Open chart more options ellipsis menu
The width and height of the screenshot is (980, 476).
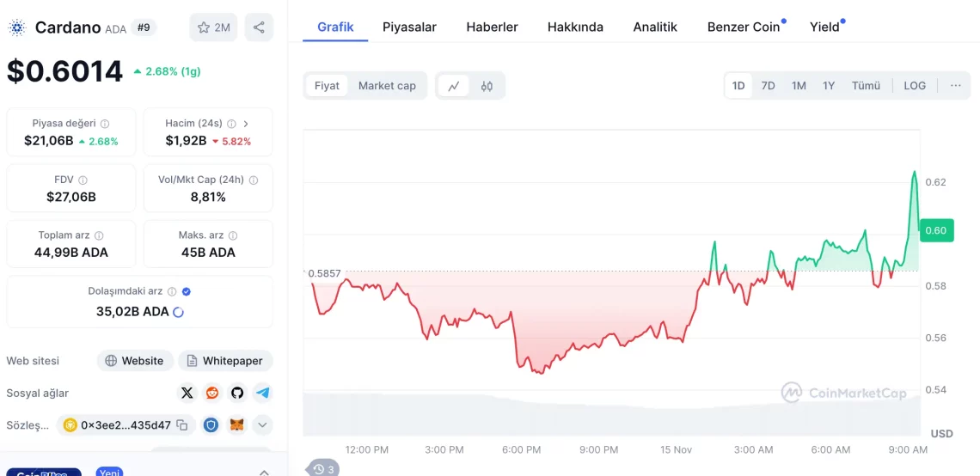tap(956, 86)
